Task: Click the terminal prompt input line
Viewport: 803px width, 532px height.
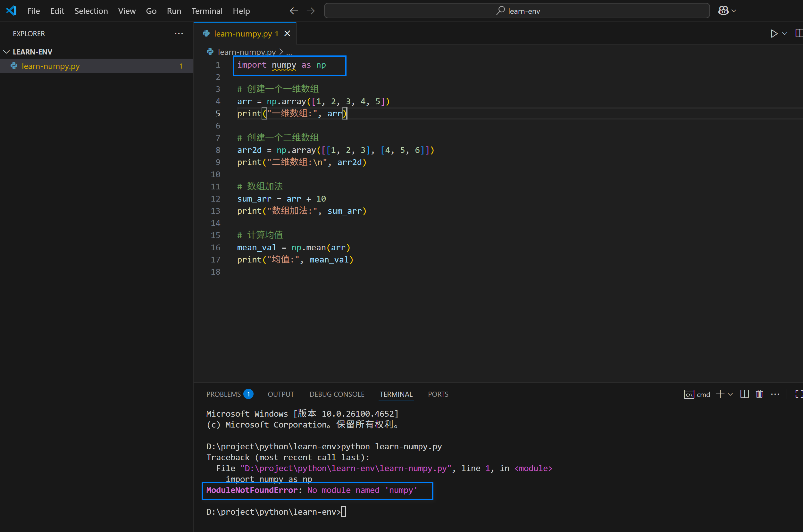Action: coord(276,511)
